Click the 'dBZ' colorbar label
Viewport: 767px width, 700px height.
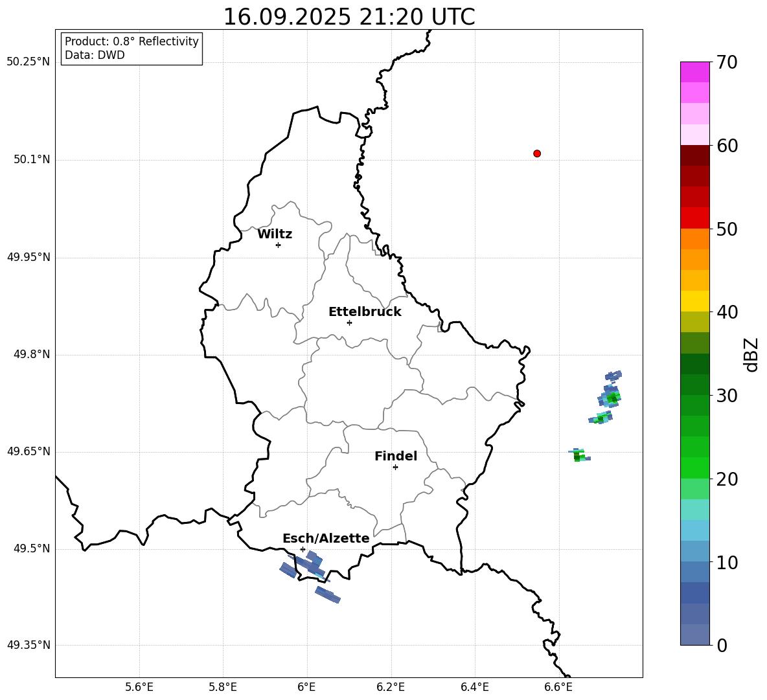coord(752,354)
